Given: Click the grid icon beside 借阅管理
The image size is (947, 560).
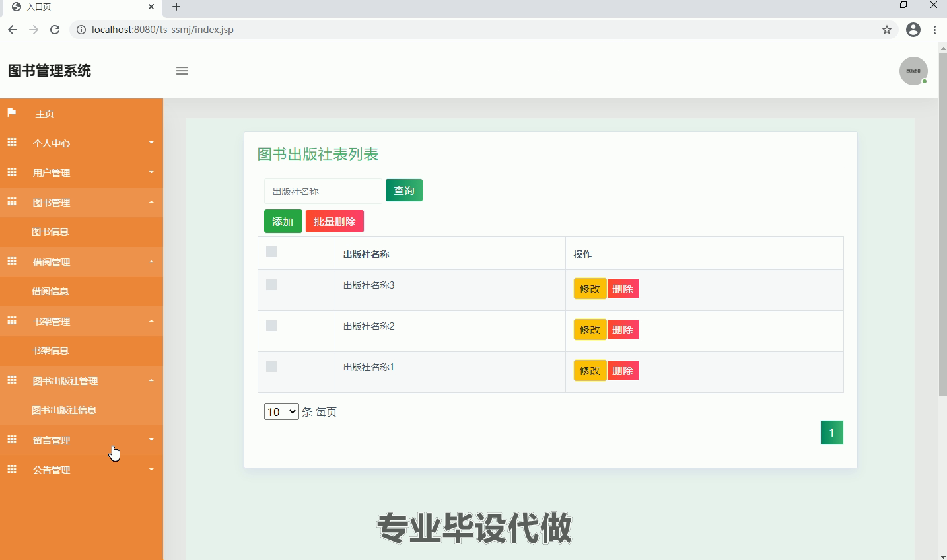Looking at the screenshot, I should pos(11,262).
